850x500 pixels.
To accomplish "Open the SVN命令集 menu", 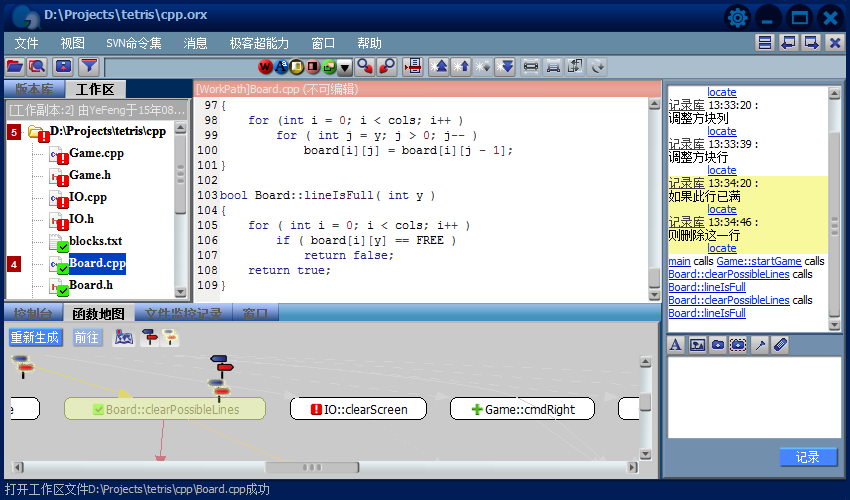I will (x=134, y=43).
